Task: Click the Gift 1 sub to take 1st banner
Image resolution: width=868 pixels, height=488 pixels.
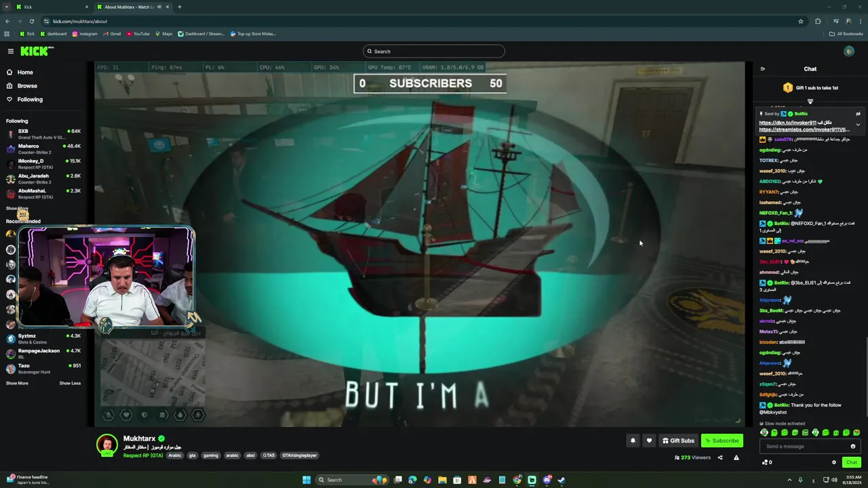Action: click(x=810, y=87)
